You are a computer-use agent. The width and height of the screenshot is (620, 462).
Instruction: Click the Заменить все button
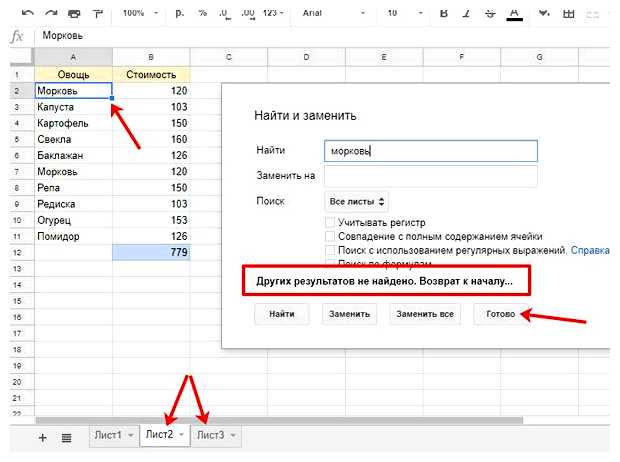[425, 314]
